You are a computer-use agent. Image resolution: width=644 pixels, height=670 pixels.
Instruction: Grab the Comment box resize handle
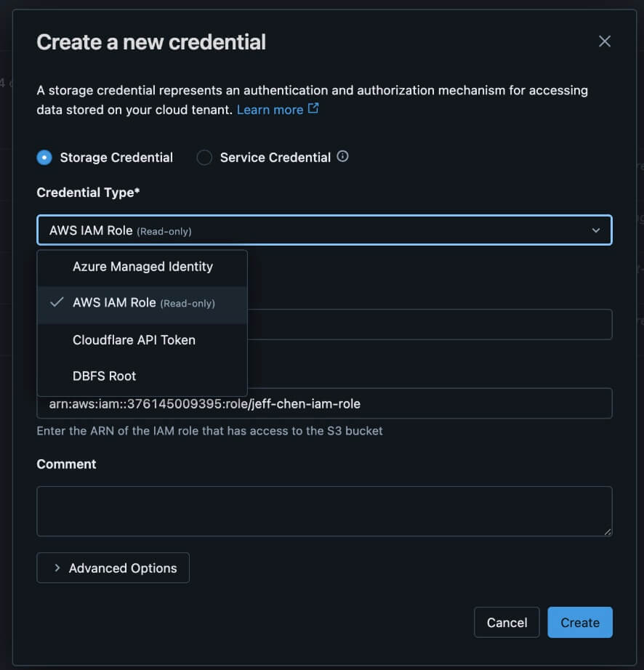(607, 531)
